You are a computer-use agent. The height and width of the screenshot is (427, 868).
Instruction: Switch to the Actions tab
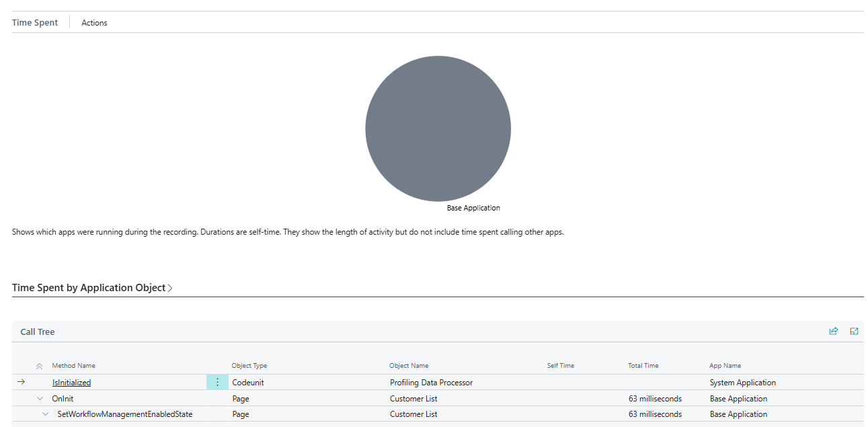[93, 22]
